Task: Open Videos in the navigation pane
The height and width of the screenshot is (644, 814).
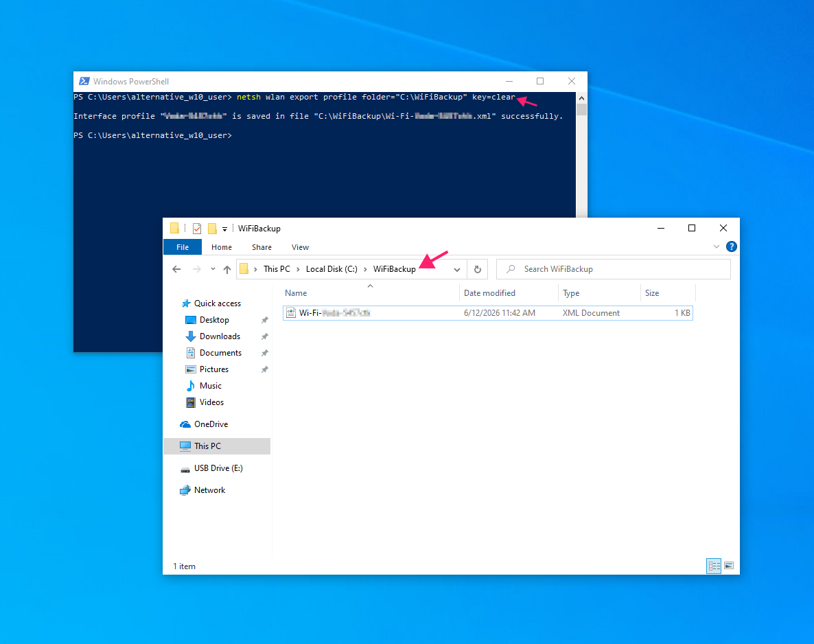Action: (211, 402)
